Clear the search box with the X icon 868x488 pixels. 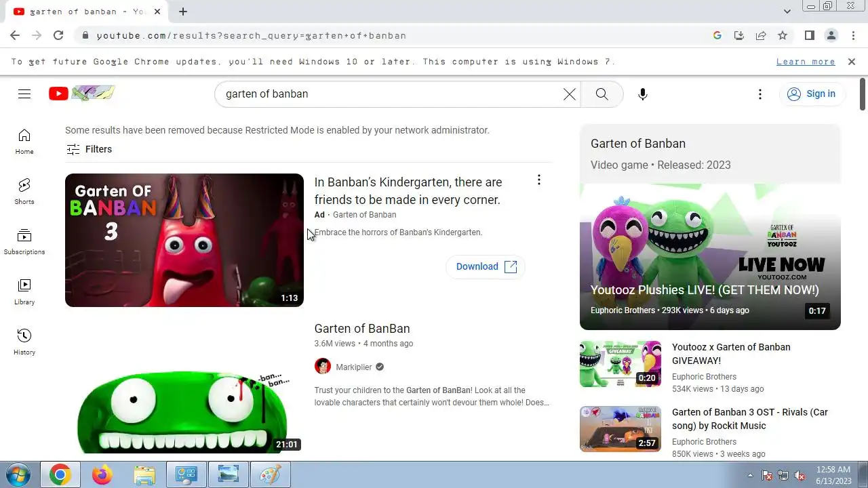click(x=570, y=94)
